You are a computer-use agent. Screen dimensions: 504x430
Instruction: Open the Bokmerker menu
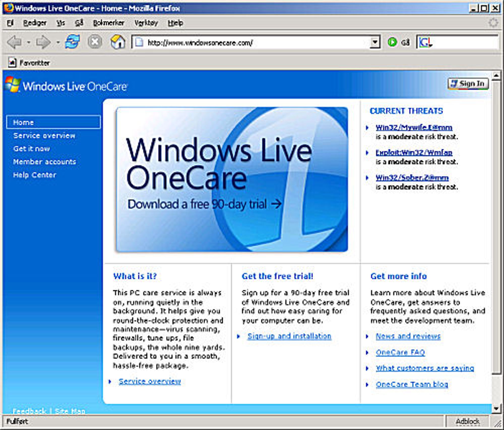point(109,23)
